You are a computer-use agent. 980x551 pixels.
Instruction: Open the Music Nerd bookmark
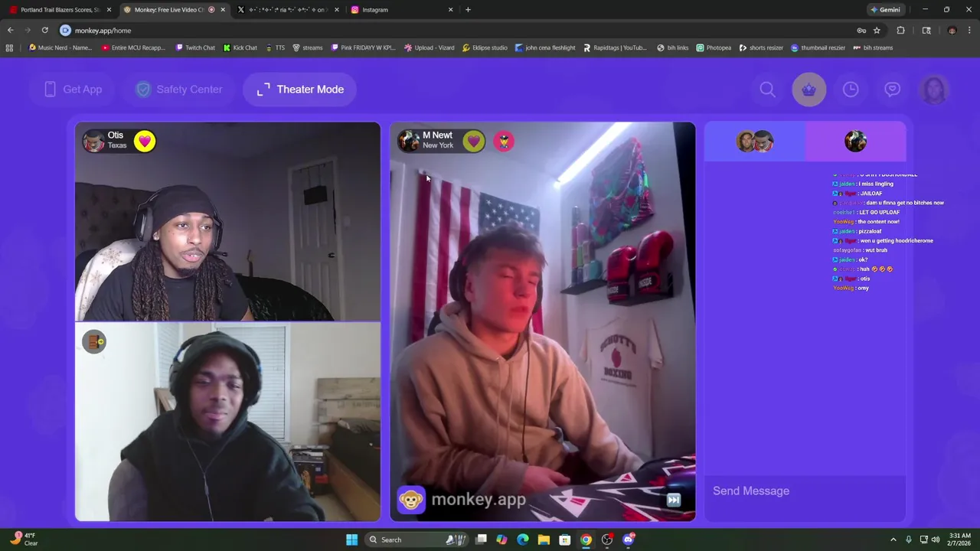click(60, 47)
